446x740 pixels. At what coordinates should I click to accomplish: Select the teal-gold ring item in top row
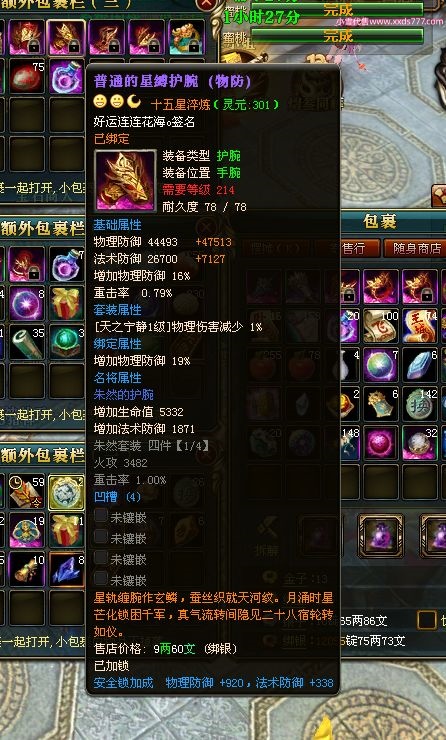186,37
